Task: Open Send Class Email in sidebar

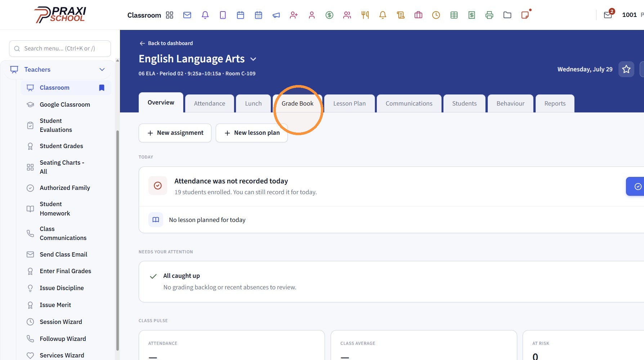Action: (66, 254)
